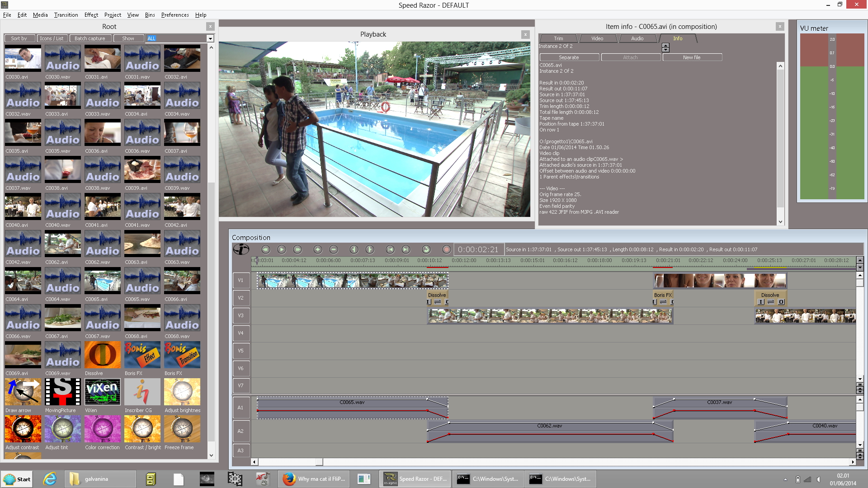Toggle the I button on rightmost Dissolve
This screenshot has width=868, height=488.
point(761,302)
